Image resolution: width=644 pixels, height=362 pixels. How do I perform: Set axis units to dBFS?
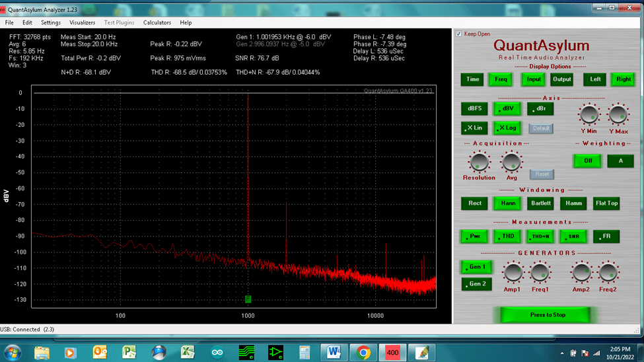(x=474, y=108)
